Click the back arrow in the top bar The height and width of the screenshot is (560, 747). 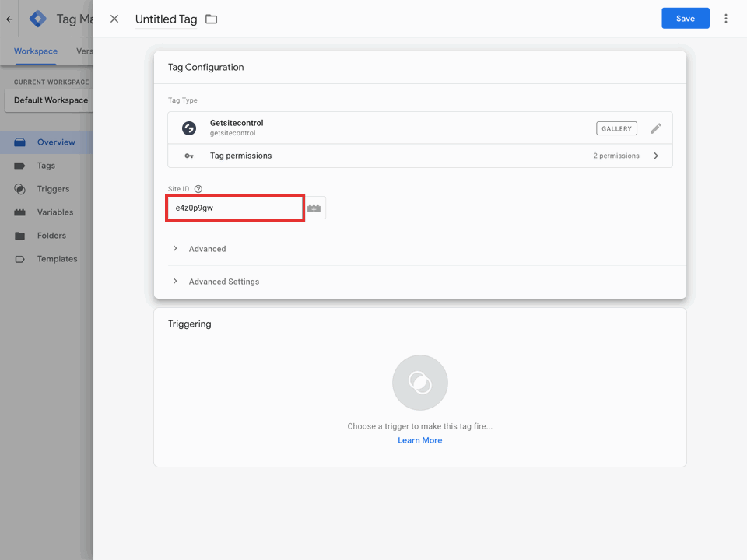coord(8,19)
